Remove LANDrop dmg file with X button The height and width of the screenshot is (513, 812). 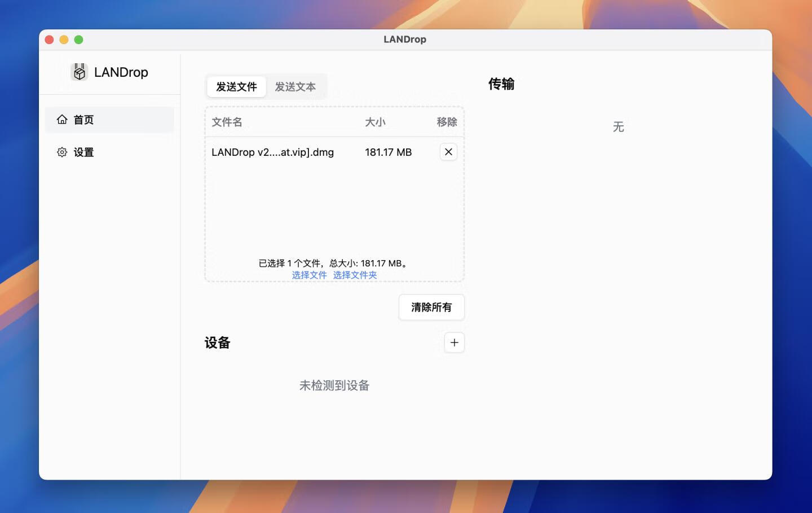click(448, 152)
